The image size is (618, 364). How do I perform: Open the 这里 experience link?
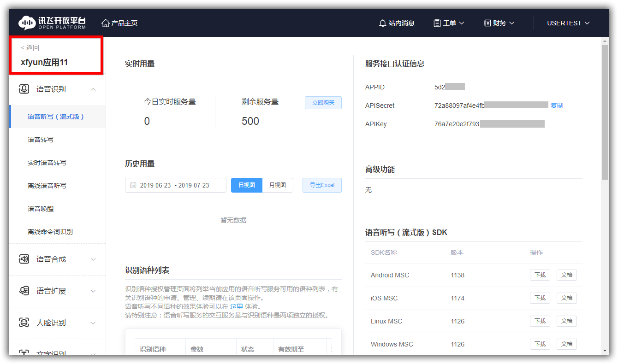point(237,306)
